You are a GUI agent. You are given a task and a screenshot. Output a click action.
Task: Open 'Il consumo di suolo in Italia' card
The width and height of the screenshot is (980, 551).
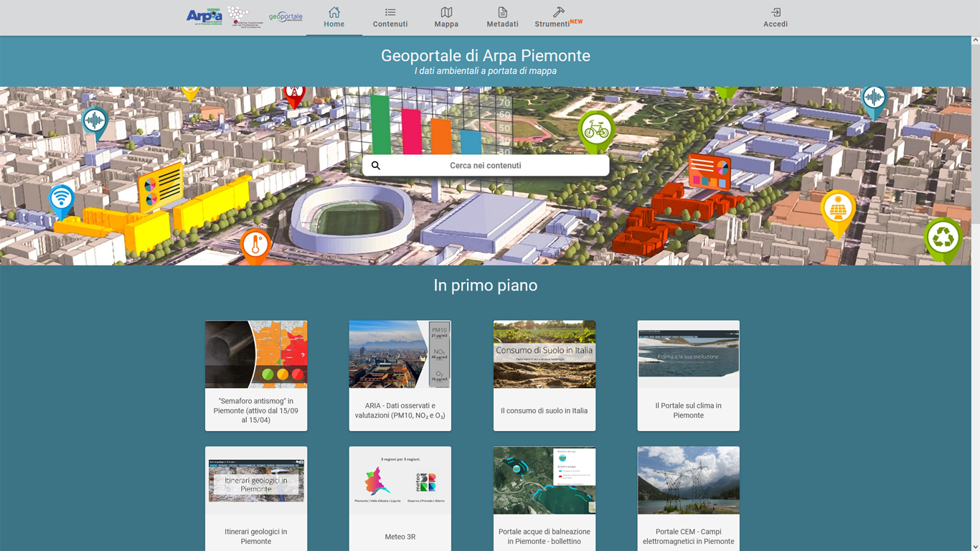[545, 376]
